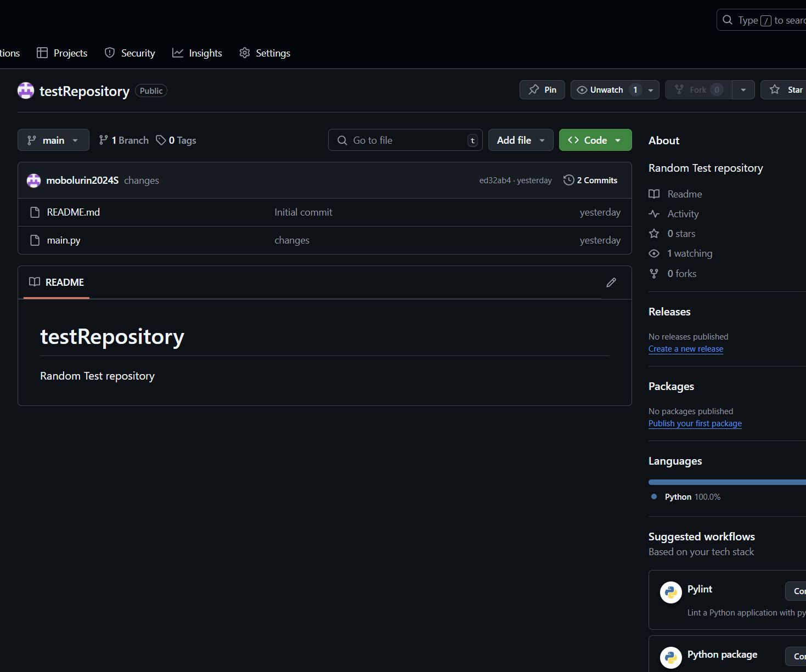Expand the green Code dropdown

point(595,140)
